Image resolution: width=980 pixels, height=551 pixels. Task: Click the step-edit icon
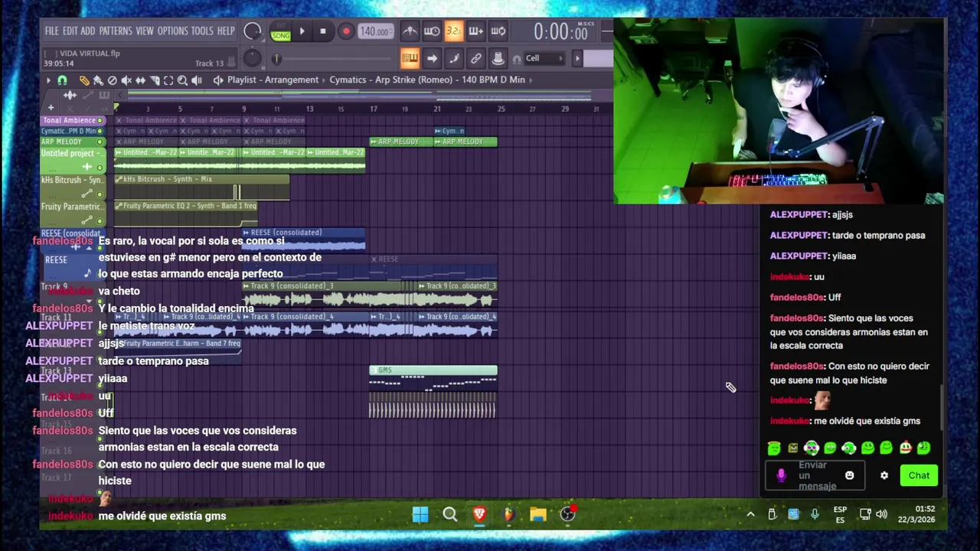454,58
